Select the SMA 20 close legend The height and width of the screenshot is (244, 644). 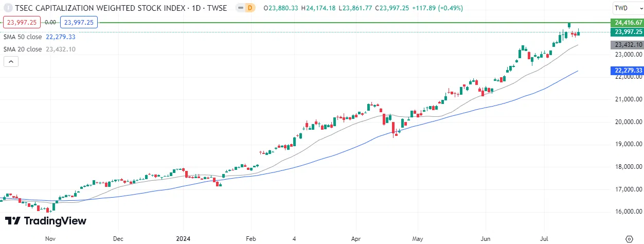(39, 49)
